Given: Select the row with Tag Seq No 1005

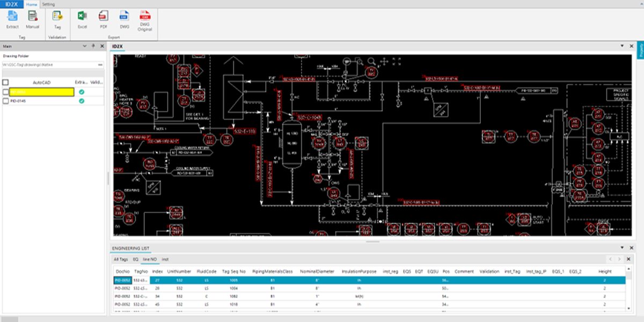Looking at the screenshot, I should pyautogui.click(x=370, y=280).
